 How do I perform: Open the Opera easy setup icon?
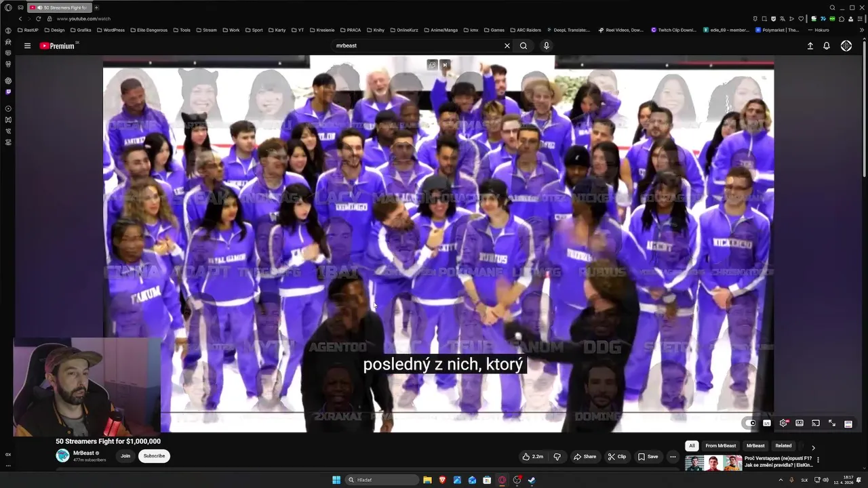coord(860,19)
